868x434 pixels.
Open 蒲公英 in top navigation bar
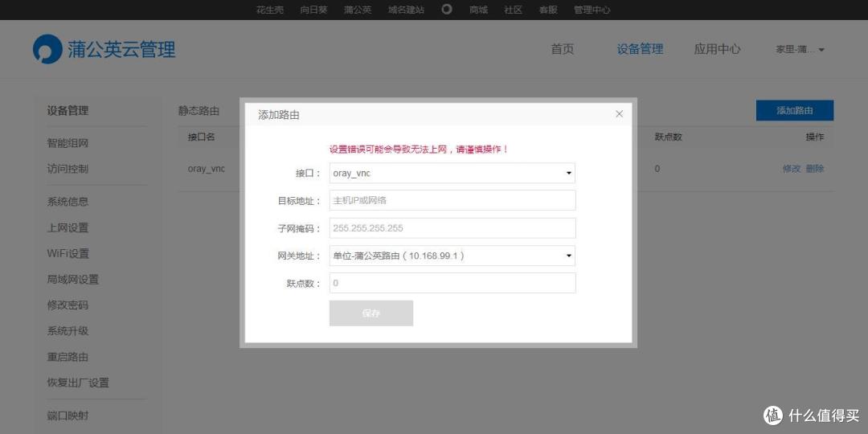tap(358, 10)
